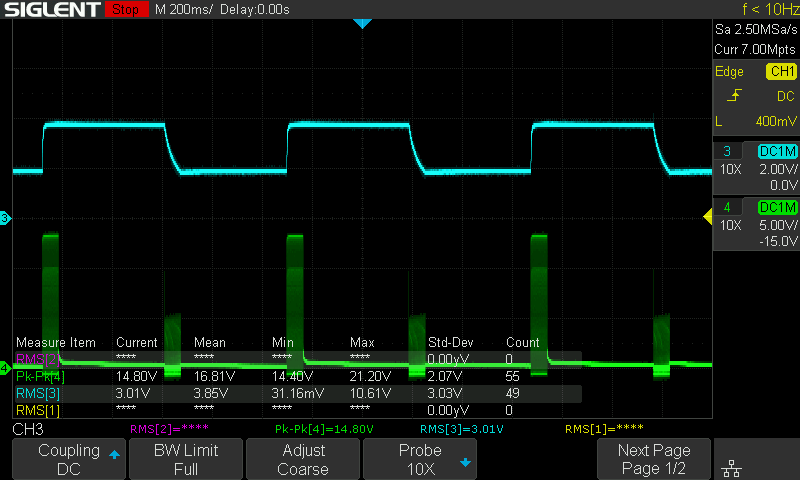Select the CH1 trigger source badge
This screenshot has height=480, width=800.
tap(782, 71)
